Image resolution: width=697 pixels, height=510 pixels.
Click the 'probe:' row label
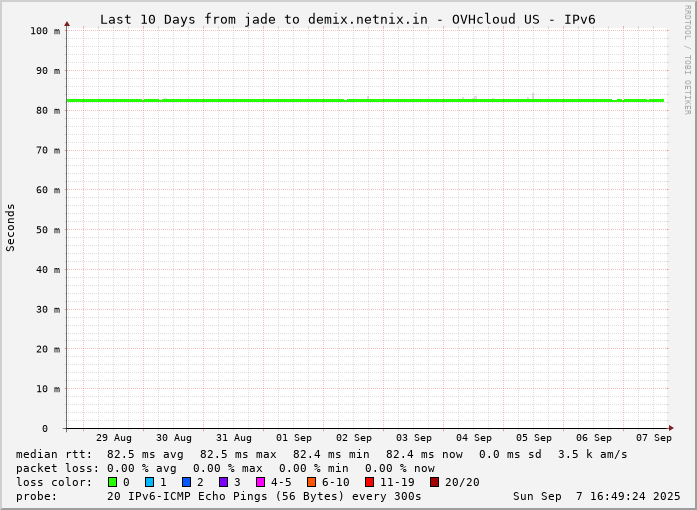point(37,496)
